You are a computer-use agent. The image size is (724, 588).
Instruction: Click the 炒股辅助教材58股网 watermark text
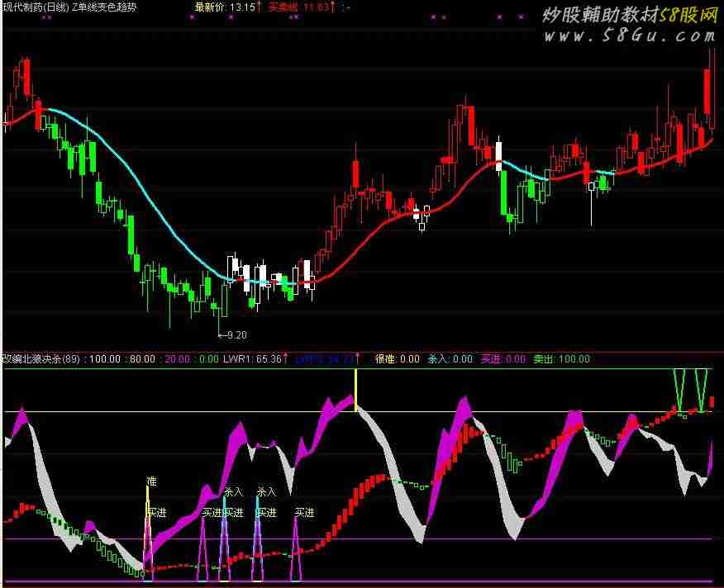pyautogui.click(x=628, y=14)
